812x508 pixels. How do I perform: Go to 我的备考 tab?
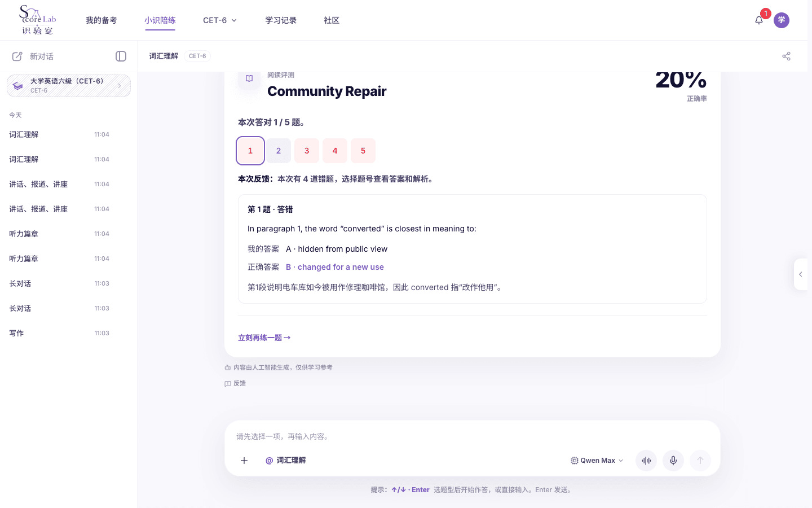[x=101, y=20]
